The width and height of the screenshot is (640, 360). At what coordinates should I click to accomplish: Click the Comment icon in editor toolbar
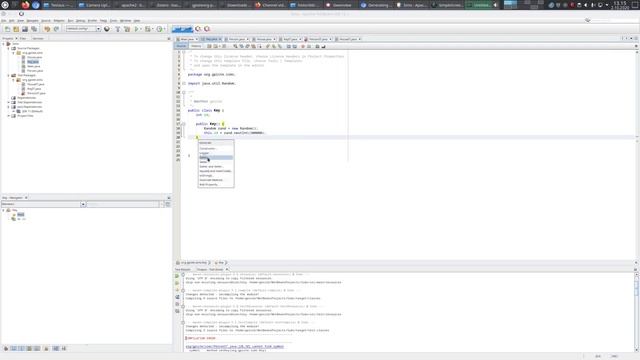click(318, 47)
